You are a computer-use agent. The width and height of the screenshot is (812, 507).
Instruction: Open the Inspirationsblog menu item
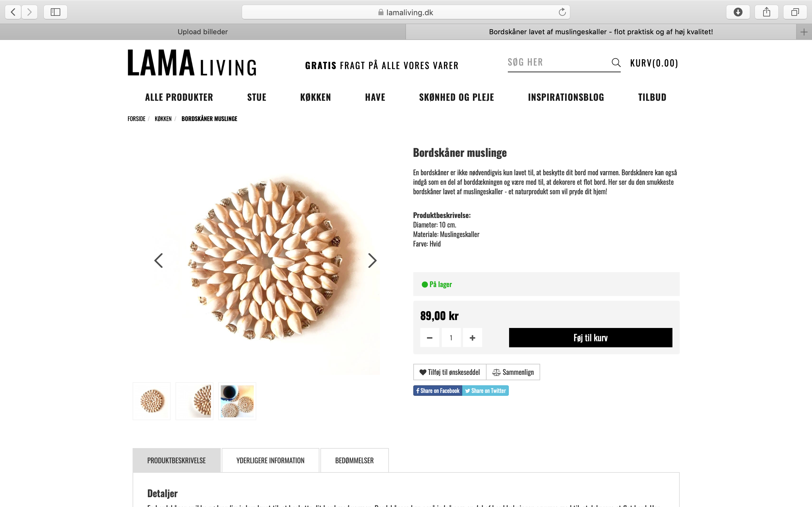click(x=566, y=97)
